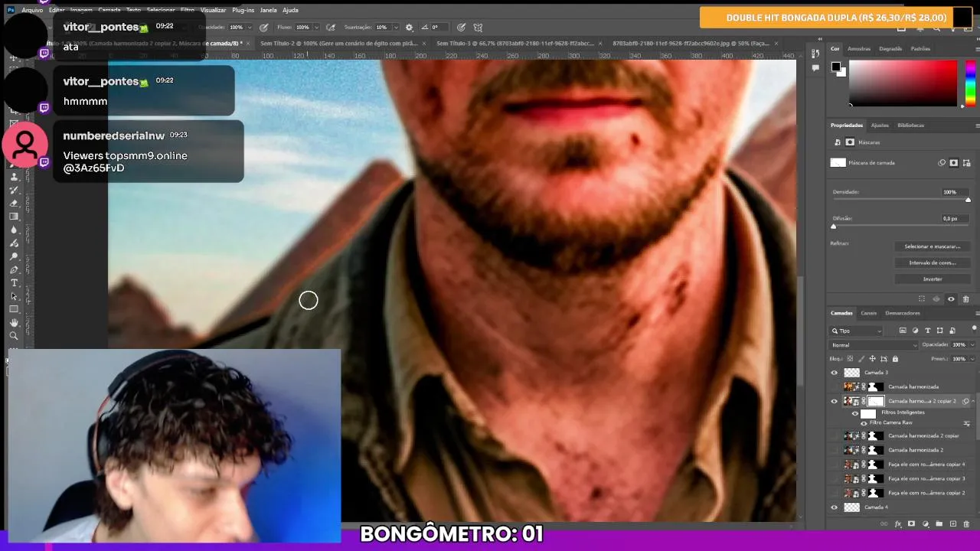Image resolution: width=980 pixels, height=551 pixels.
Task: Toggle mask visibility eye in Propriedades
Action: click(x=951, y=299)
